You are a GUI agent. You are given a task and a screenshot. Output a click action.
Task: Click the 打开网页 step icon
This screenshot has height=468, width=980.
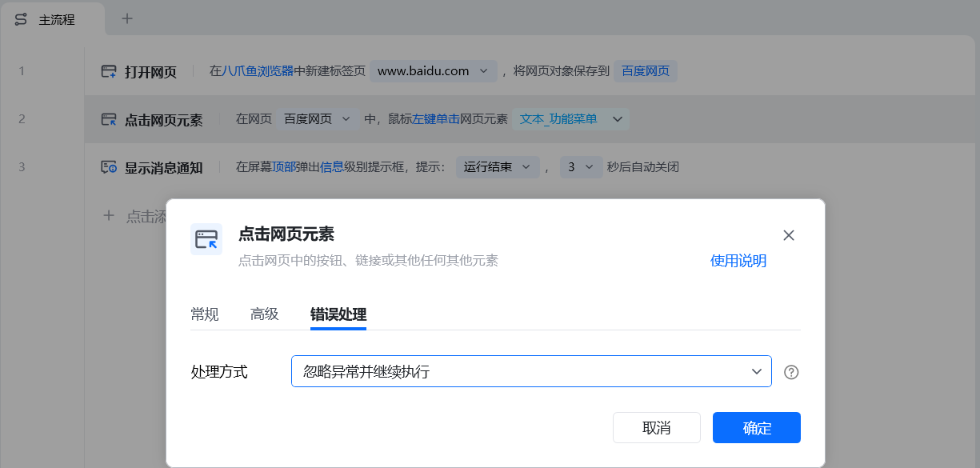coord(109,72)
